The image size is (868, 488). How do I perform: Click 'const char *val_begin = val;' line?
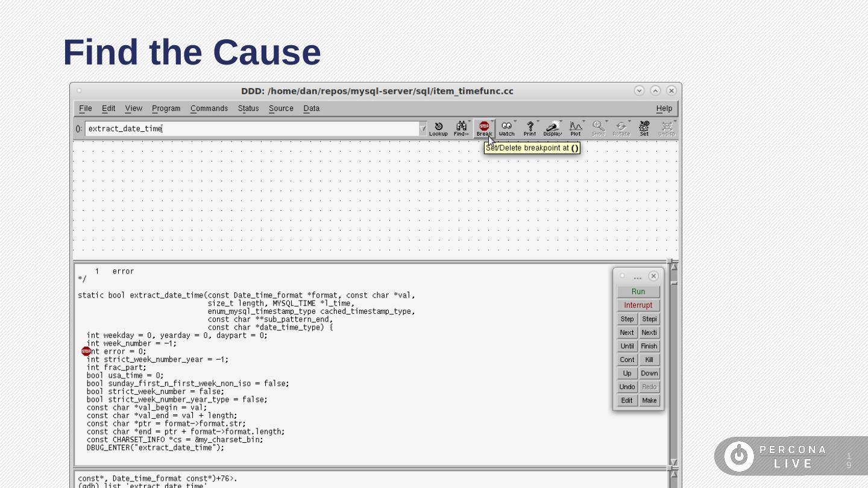pos(147,407)
